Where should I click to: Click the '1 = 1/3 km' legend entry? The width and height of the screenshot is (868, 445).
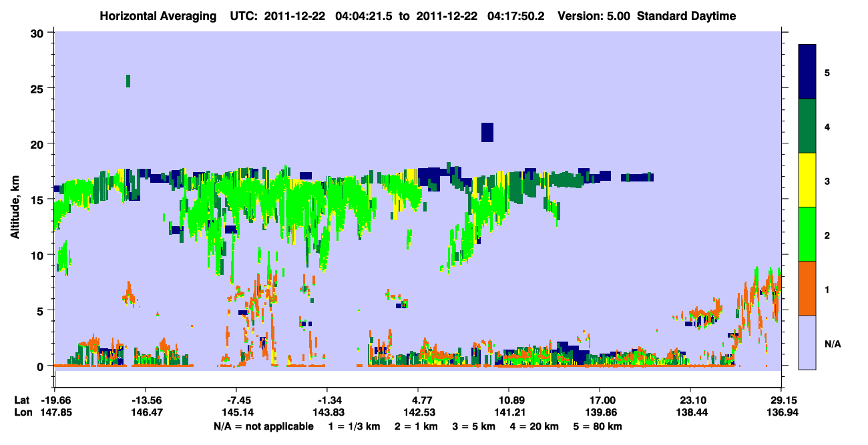354,426
